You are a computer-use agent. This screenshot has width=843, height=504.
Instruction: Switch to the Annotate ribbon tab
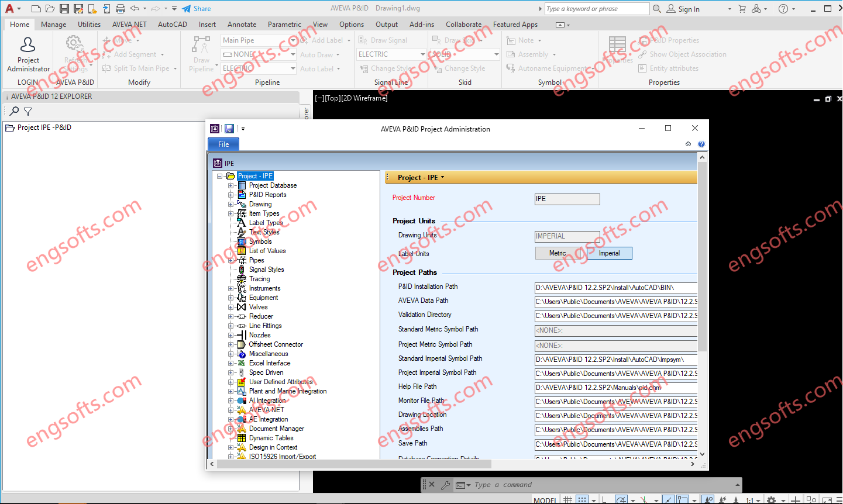(x=242, y=24)
